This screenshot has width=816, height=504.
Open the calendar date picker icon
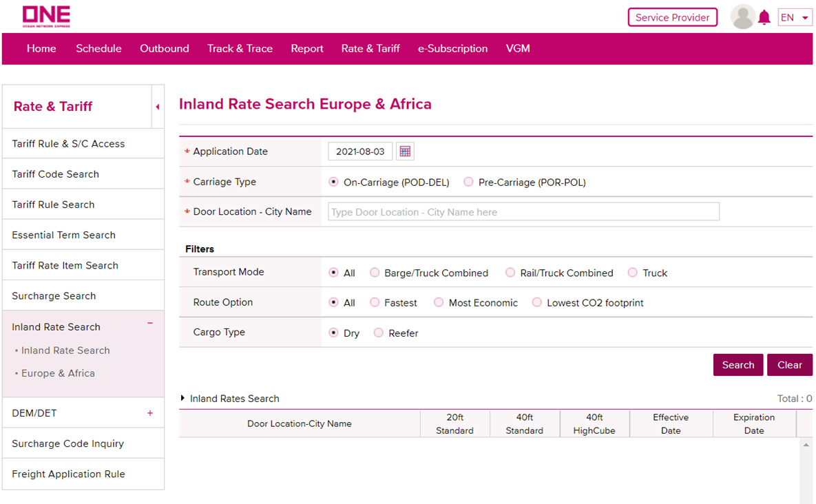[405, 151]
